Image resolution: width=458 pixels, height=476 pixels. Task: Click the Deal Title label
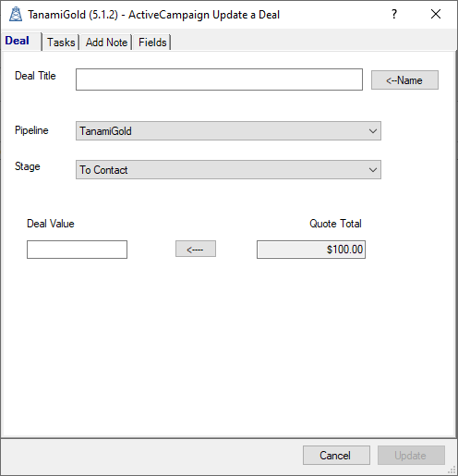tap(35, 76)
